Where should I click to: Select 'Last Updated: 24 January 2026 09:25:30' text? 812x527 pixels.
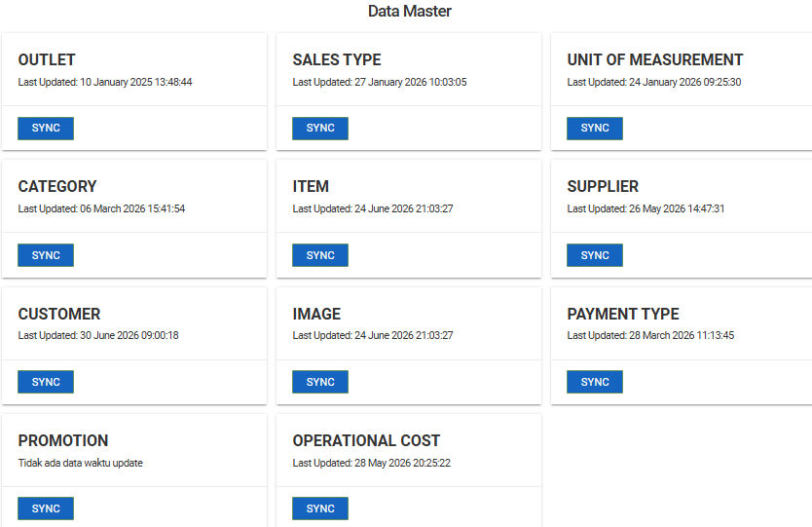tap(654, 82)
